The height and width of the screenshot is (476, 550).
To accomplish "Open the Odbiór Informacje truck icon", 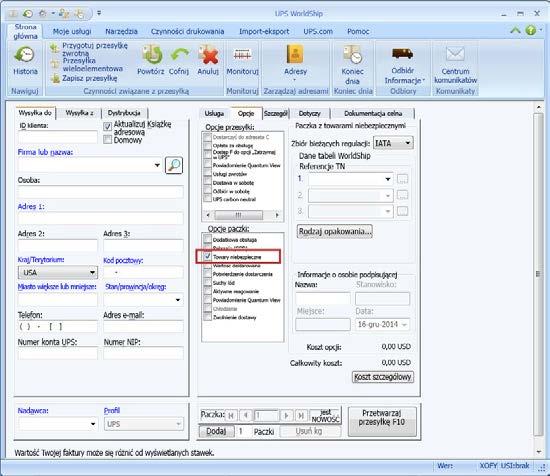I will pos(402,54).
